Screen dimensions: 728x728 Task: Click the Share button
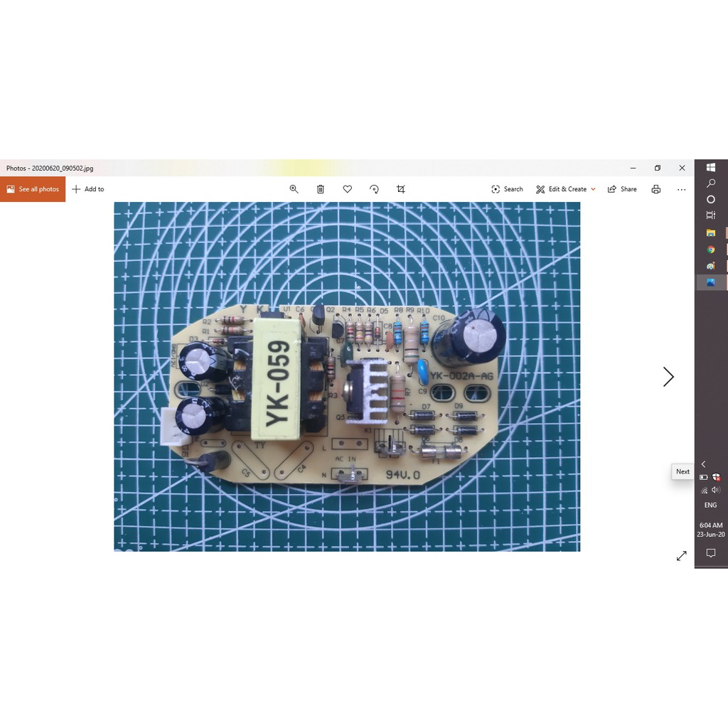pos(622,189)
